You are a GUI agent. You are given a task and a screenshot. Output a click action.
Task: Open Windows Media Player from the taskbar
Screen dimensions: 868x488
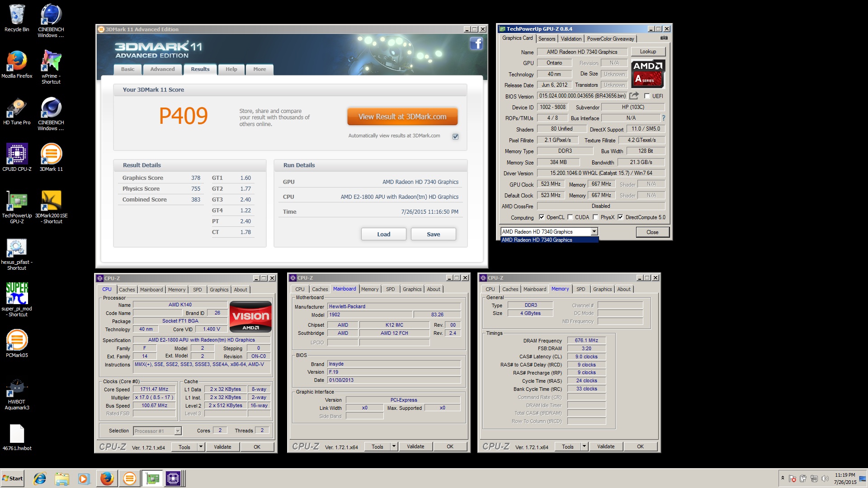coord(84,479)
